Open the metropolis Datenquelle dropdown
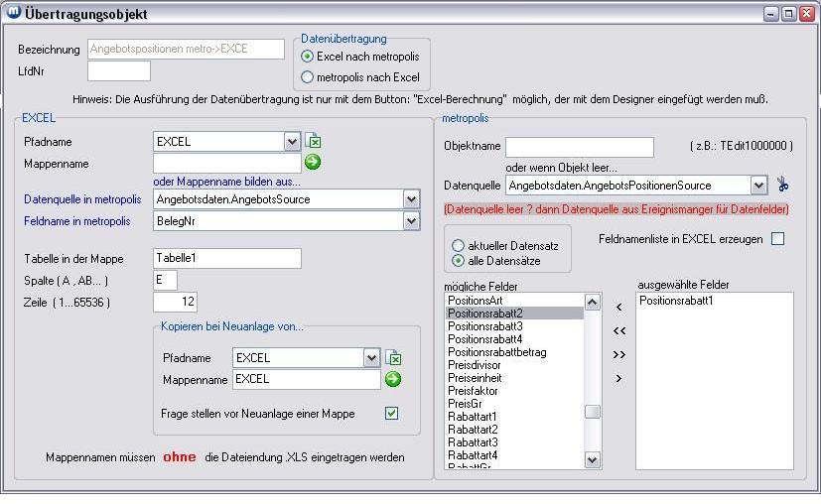 759,185
